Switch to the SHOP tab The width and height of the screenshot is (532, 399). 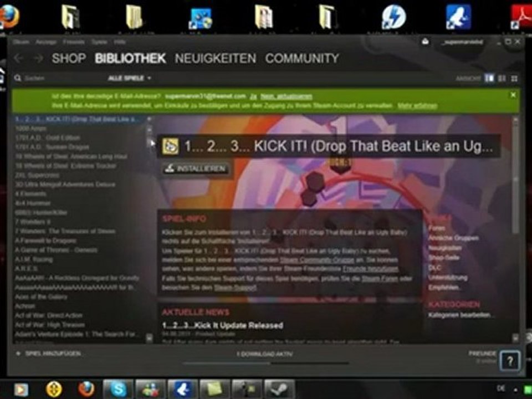pos(69,58)
